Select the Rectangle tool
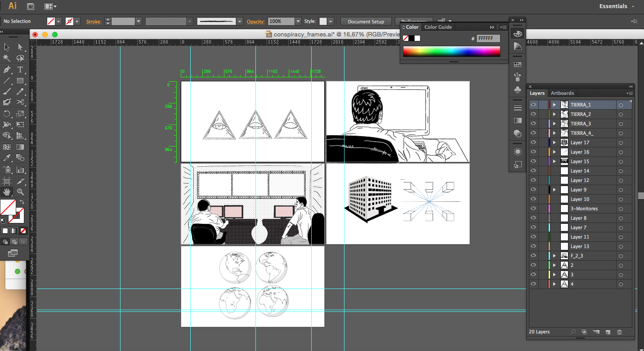Viewport: 644px width, 351px height. coord(20,81)
